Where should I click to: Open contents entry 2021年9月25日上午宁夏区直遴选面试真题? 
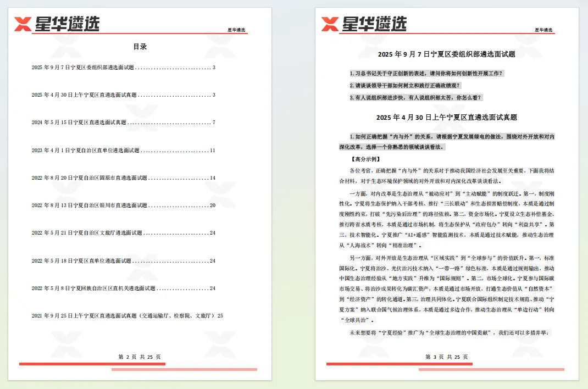click(127, 315)
